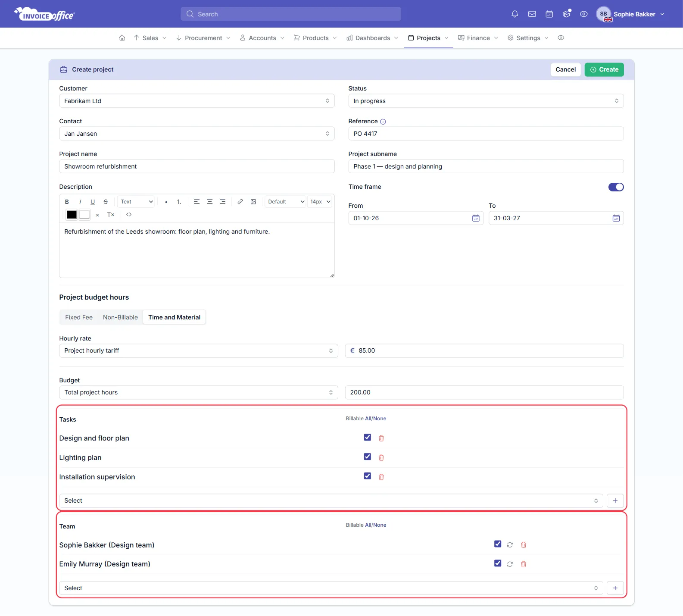Apply bold formatting in description editor
Image resolution: width=683 pixels, height=616 pixels.
click(67, 202)
